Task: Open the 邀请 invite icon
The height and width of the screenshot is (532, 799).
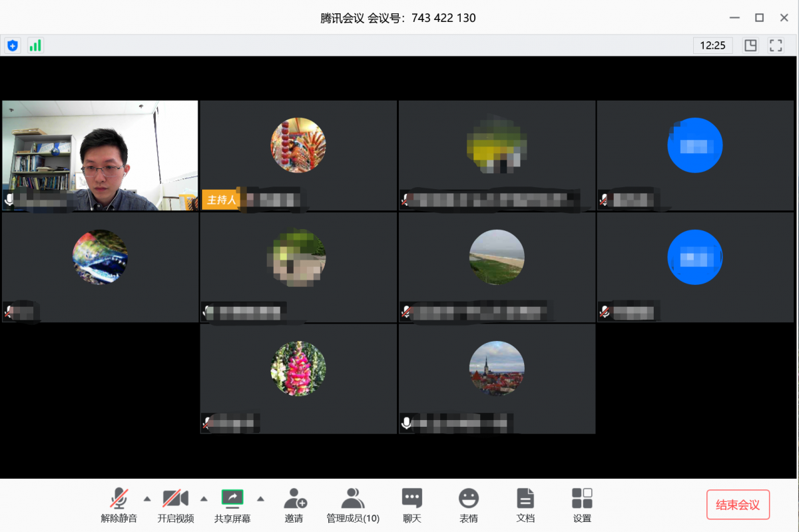Action: (x=294, y=505)
